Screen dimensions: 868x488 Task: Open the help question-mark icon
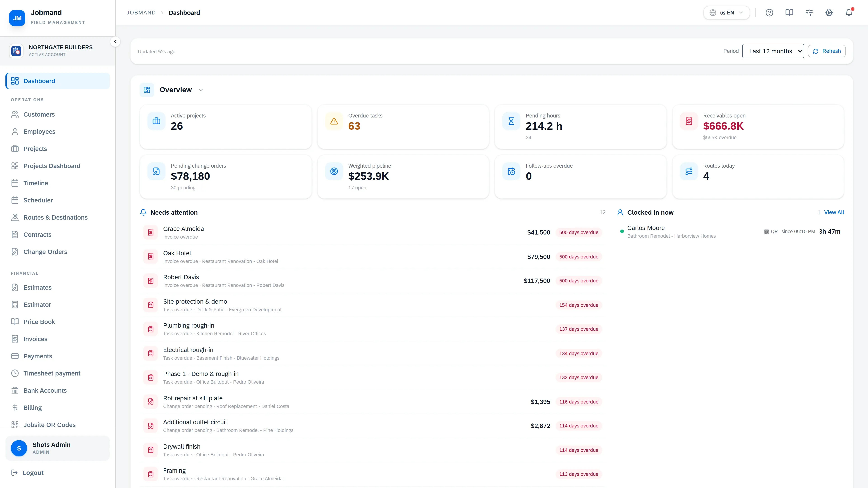[769, 13]
